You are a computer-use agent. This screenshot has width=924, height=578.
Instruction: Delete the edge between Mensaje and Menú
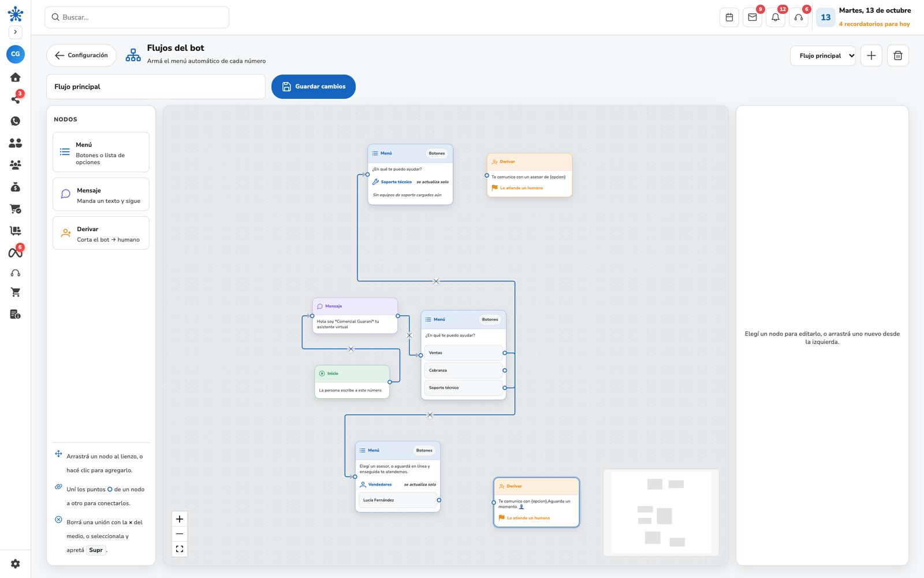pyautogui.click(x=409, y=335)
